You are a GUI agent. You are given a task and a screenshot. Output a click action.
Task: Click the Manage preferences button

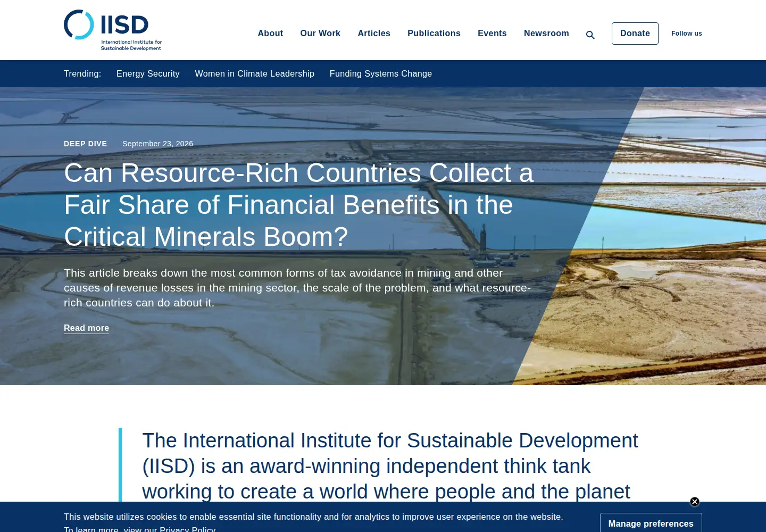[x=651, y=523]
